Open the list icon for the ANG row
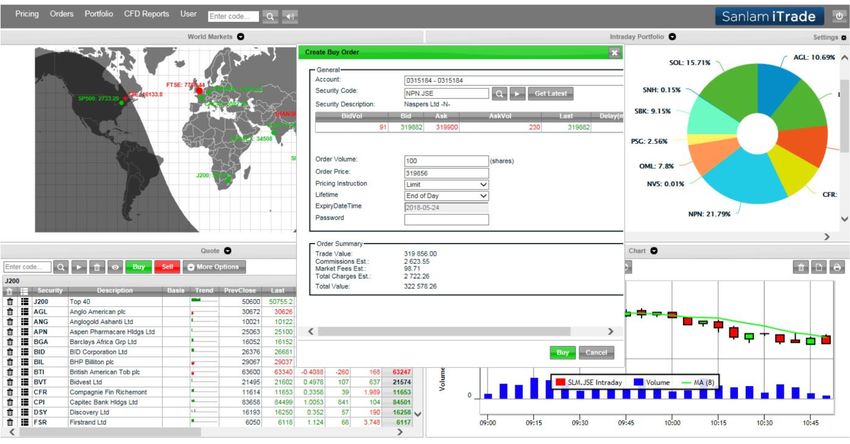The width and height of the screenshot is (850, 444). [x=24, y=321]
